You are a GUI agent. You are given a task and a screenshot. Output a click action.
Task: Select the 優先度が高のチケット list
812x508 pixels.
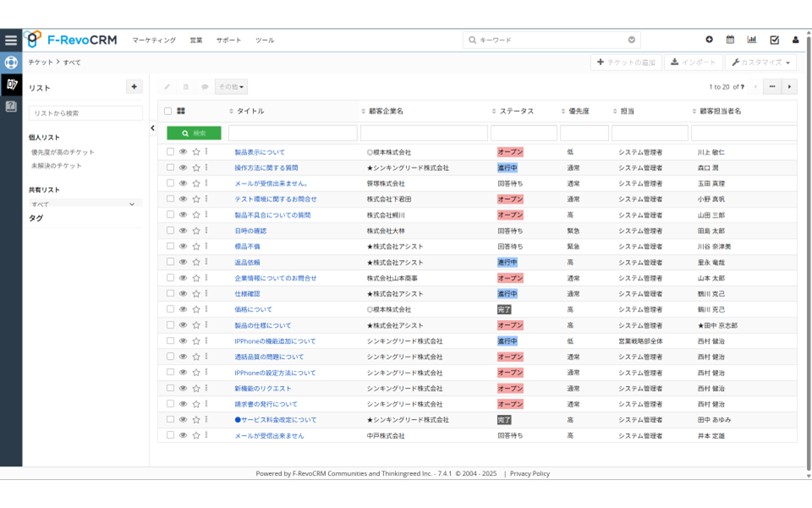point(63,152)
